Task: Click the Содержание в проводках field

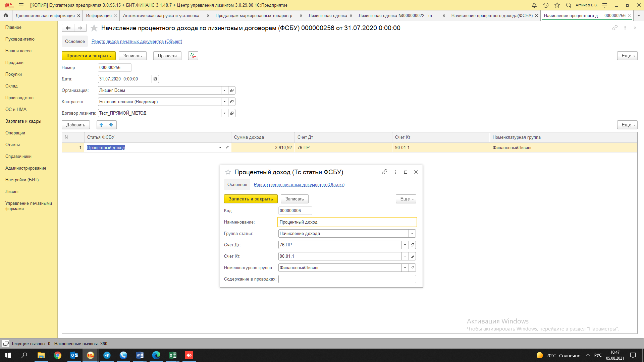Action: [x=347, y=279]
